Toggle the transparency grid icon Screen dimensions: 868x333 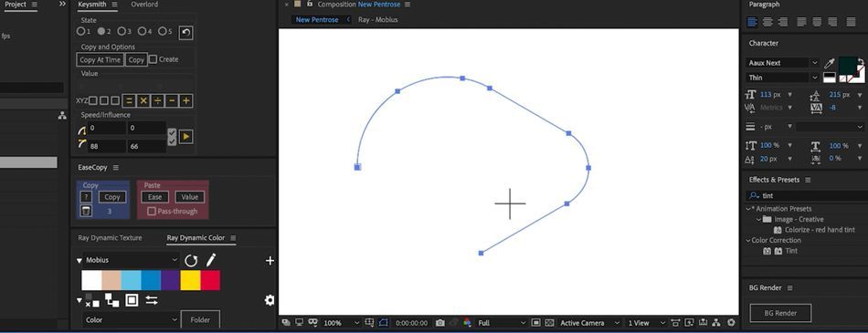pos(549,323)
